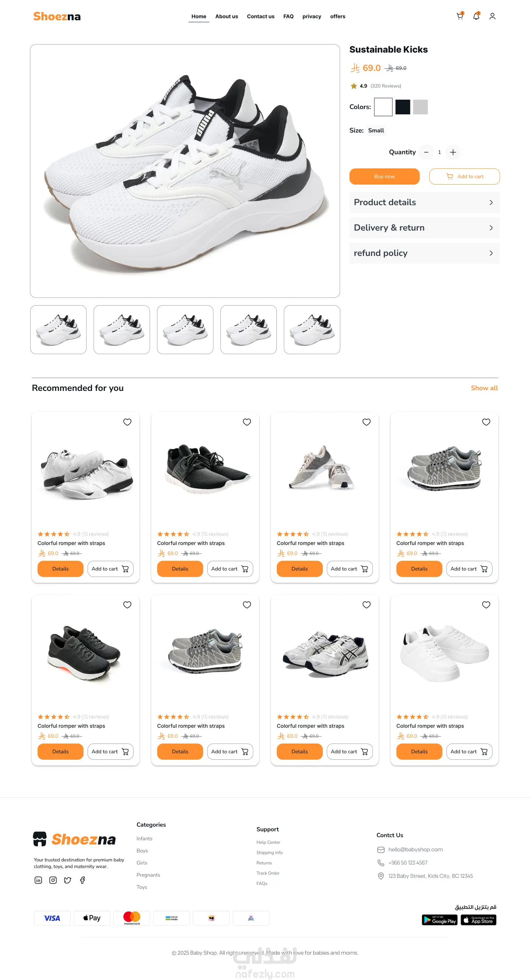Download app via Google Play badge

(x=439, y=920)
